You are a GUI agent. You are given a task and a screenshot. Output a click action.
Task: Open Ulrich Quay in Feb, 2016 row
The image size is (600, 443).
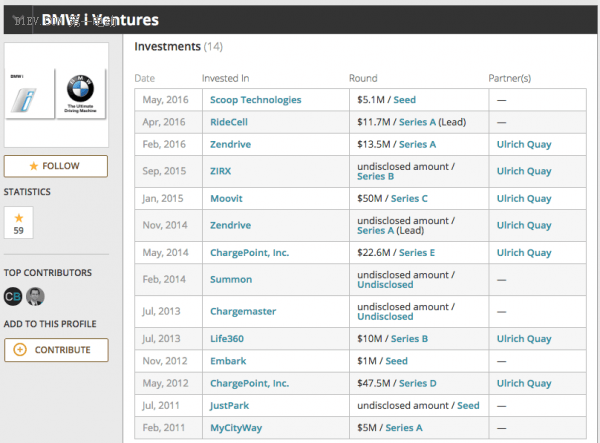coord(524,145)
